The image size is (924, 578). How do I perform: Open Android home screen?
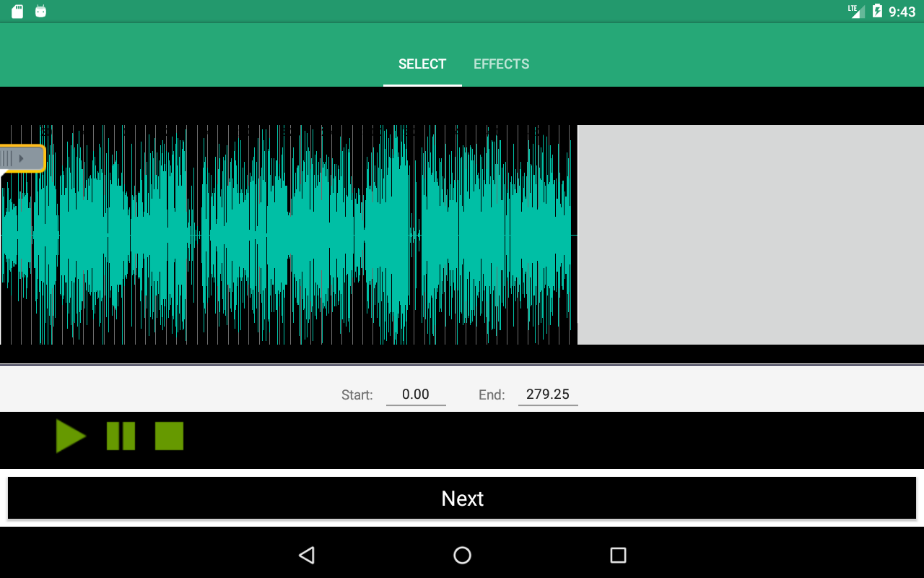462,555
